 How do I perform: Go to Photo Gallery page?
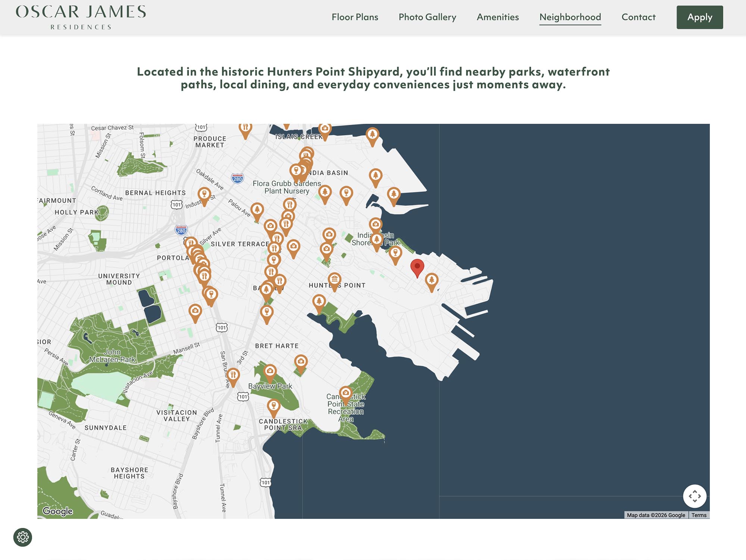click(x=427, y=17)
